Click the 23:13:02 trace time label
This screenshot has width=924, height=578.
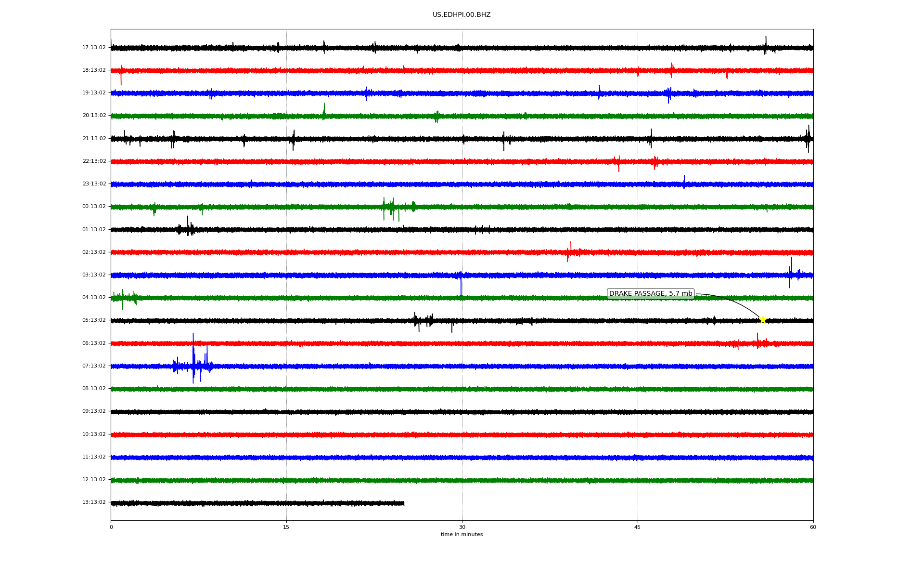(x=94, y=184)
